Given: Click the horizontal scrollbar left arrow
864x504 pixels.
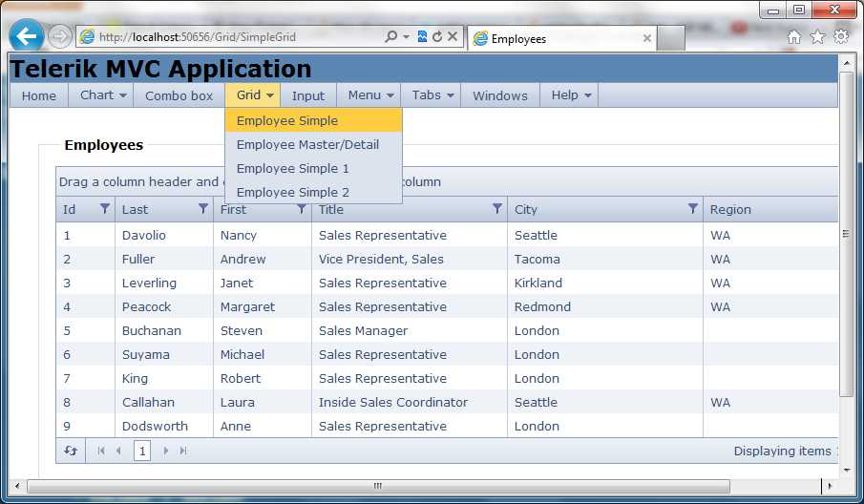Looking at the screenshot, I should 17,486.
